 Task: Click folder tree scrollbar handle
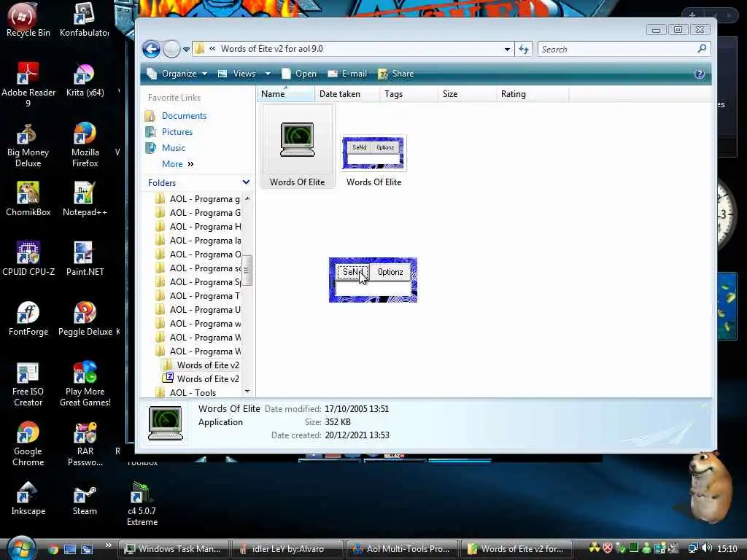[247, 270]
